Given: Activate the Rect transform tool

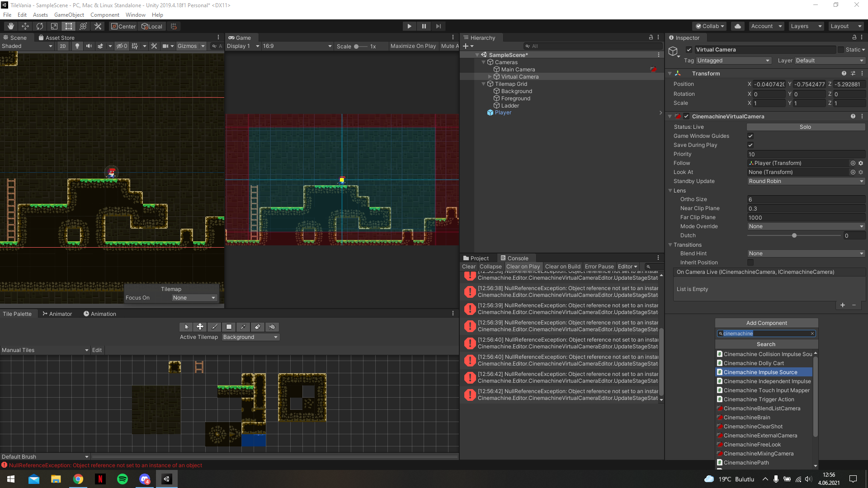Looking at the screenshot, I should point(69,26).
